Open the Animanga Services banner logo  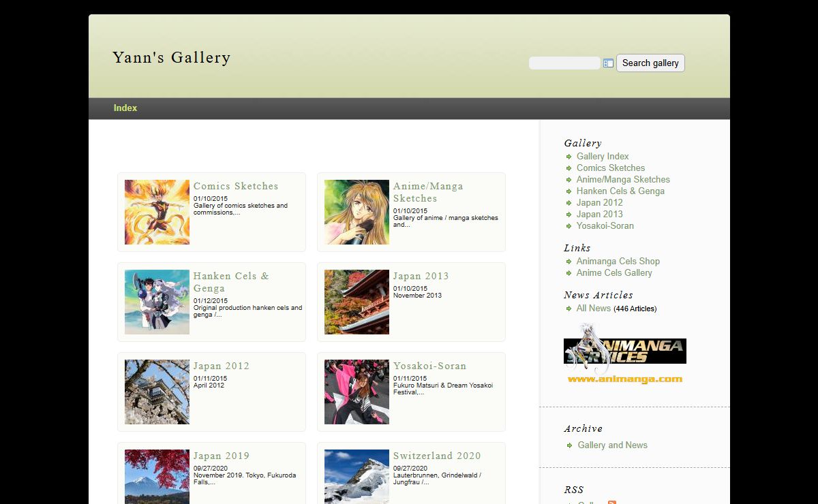tap(624, 354)
